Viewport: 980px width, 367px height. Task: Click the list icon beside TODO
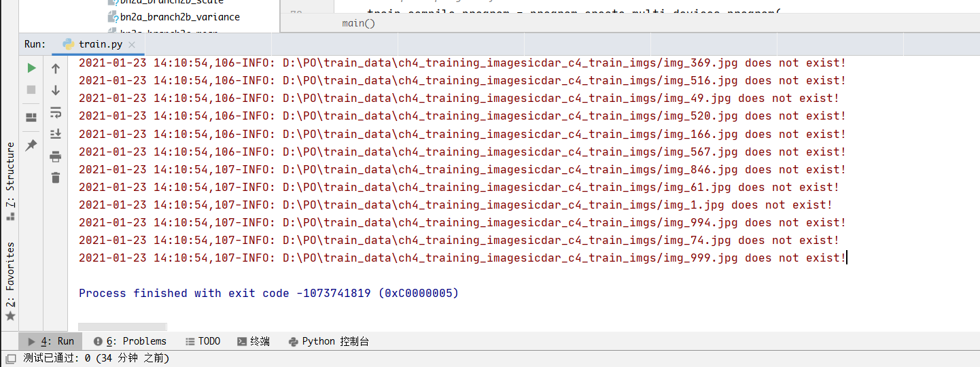(190, 341)
